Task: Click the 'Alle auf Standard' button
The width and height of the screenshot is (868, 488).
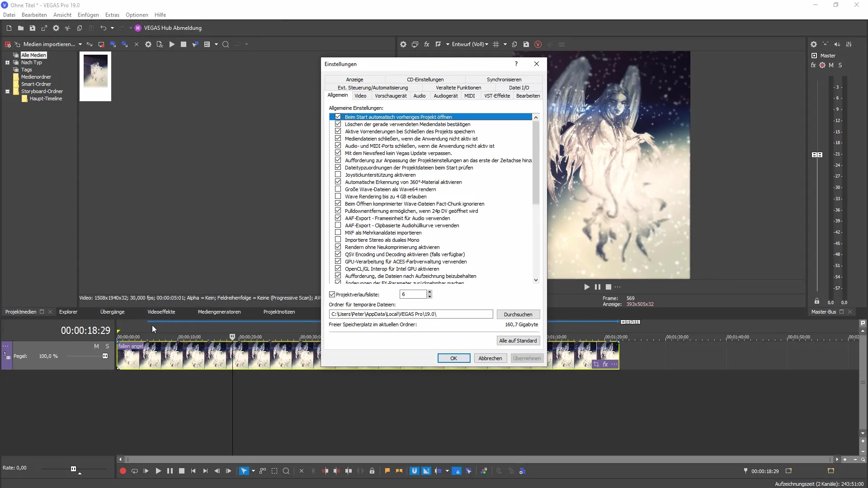Action: point(518,341)
